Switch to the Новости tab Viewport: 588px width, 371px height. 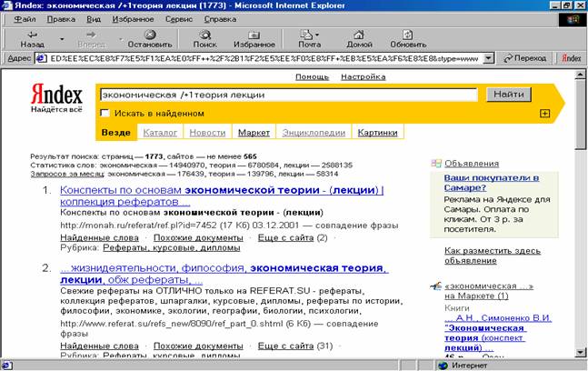[207, 133]
